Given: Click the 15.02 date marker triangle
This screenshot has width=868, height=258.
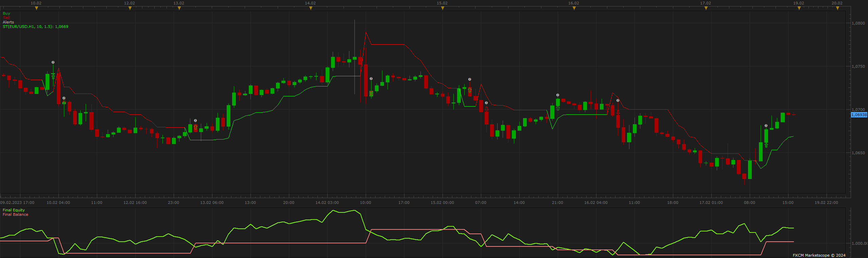Looking at the screenshot, I should point(442,8).
